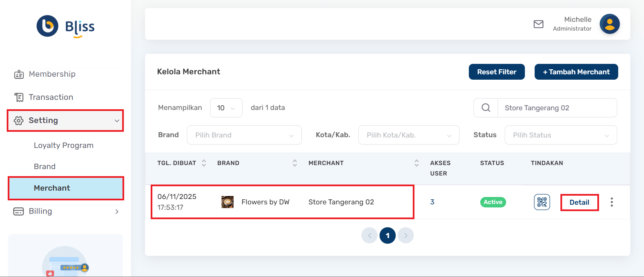Open the Pilih Status dropdown
This screenshot has width=644, height=277.
point(560,135)
